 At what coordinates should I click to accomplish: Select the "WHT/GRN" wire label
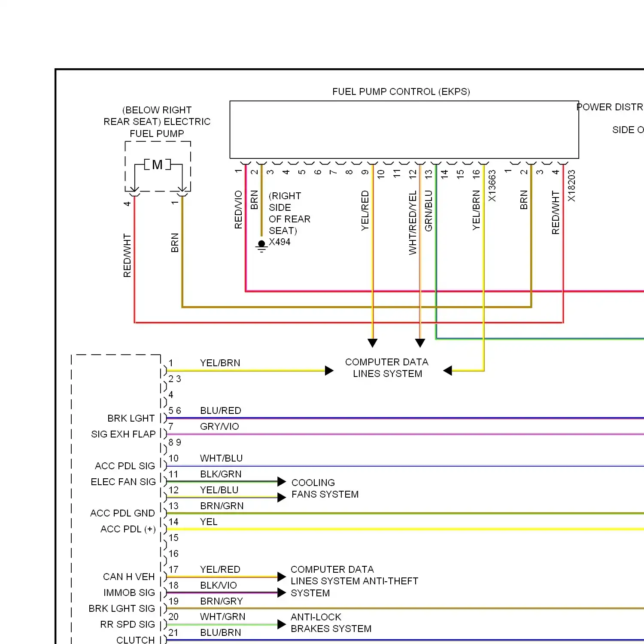[223, 617]
